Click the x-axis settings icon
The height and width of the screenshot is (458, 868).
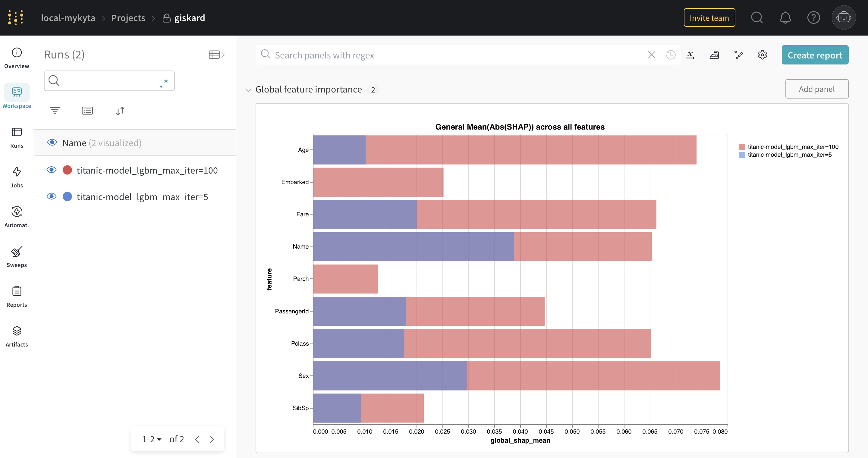(690, 55)
